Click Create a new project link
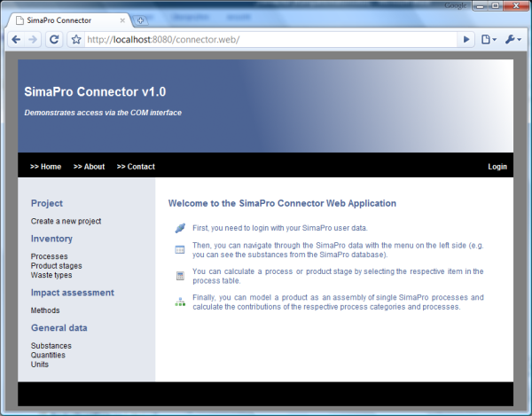 66,221
